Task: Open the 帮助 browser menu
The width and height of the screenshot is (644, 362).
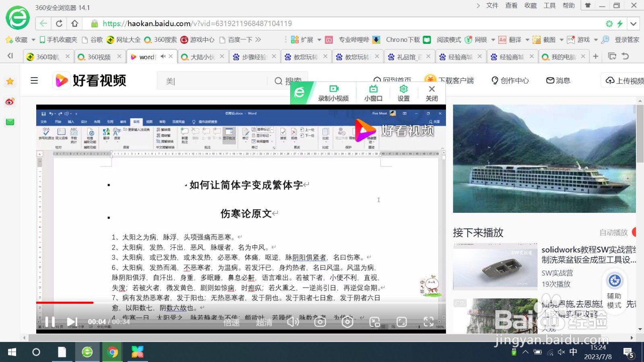Action: coord(568,6)
